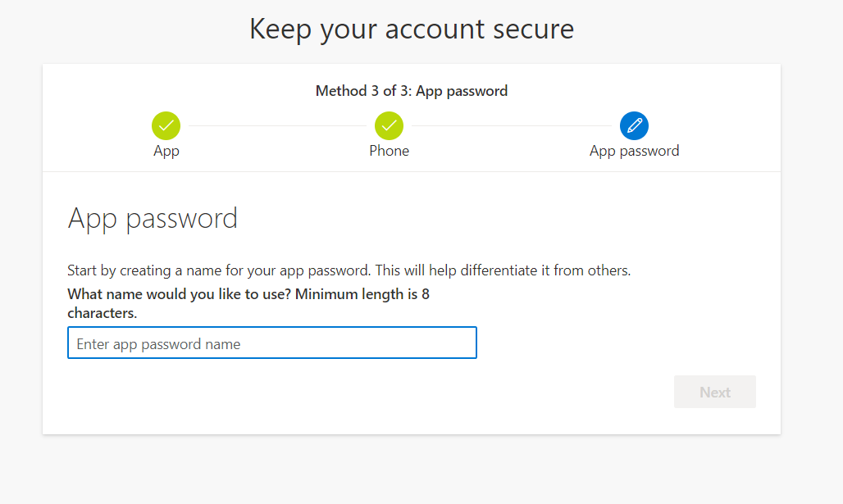Open the App password step label
The height and width of the screenshot is (504, 843).
[x=634, y=151]
